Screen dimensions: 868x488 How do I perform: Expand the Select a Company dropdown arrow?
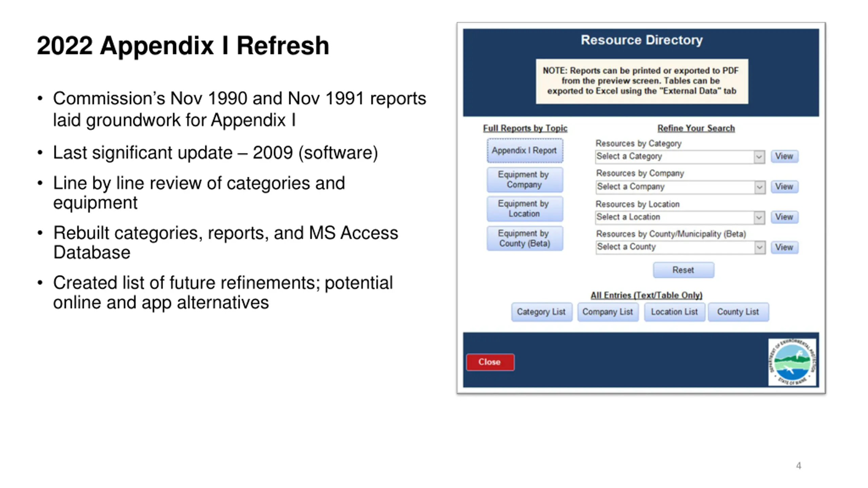760,187
